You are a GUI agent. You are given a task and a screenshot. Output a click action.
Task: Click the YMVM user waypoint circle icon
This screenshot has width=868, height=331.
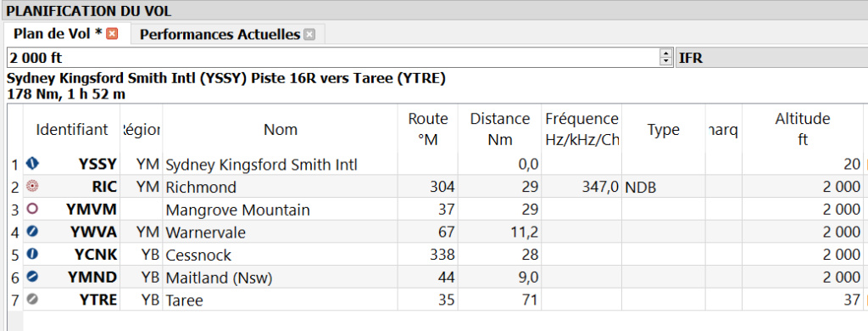[x=33, y=210]
